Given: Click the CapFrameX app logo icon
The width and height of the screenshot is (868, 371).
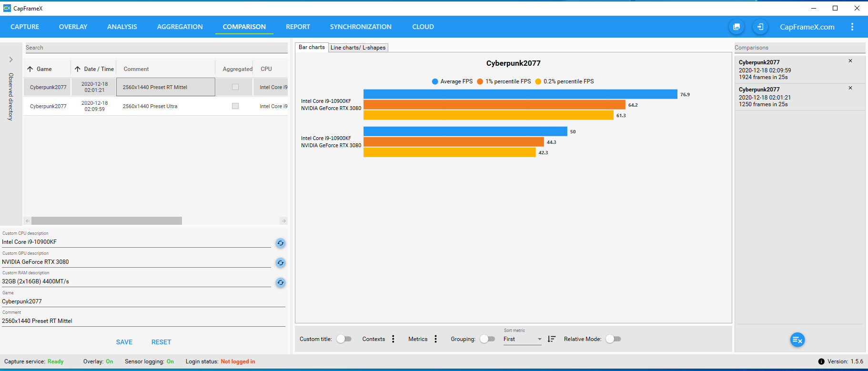Looking at the screenshot, I should 7,8.
